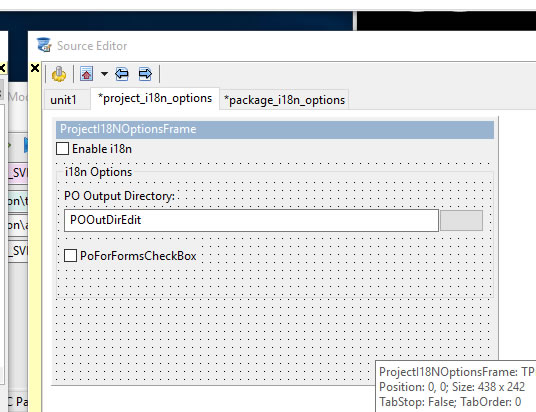The width and height of the screenshot is (536, 412).
Task: Click the jump back arrow icon
Action: pos(122,74)
